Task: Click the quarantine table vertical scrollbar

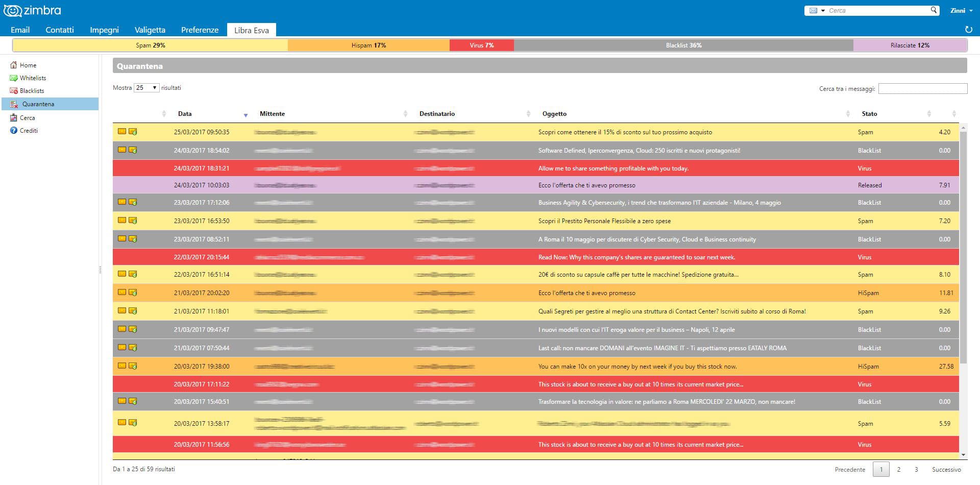Action: 963,247
